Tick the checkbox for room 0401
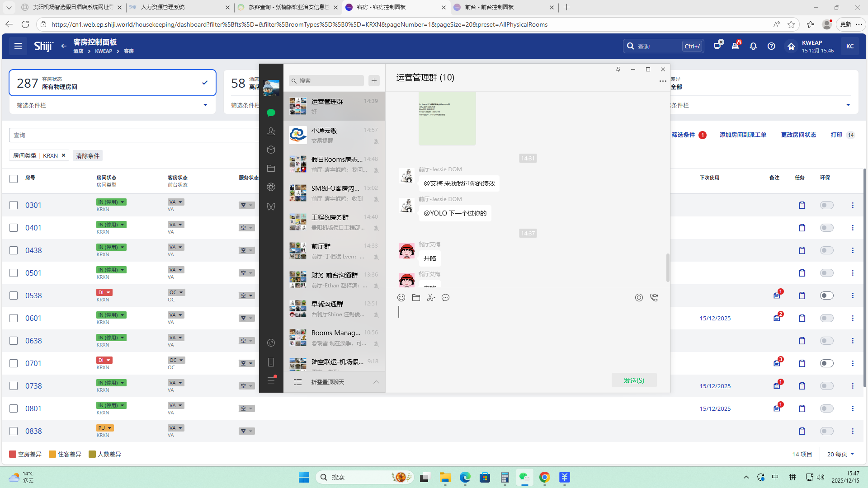 point(14,228)
